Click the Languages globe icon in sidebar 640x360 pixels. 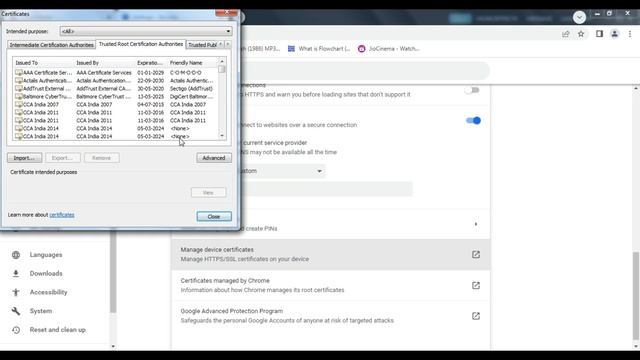click(x=16, y=255)
